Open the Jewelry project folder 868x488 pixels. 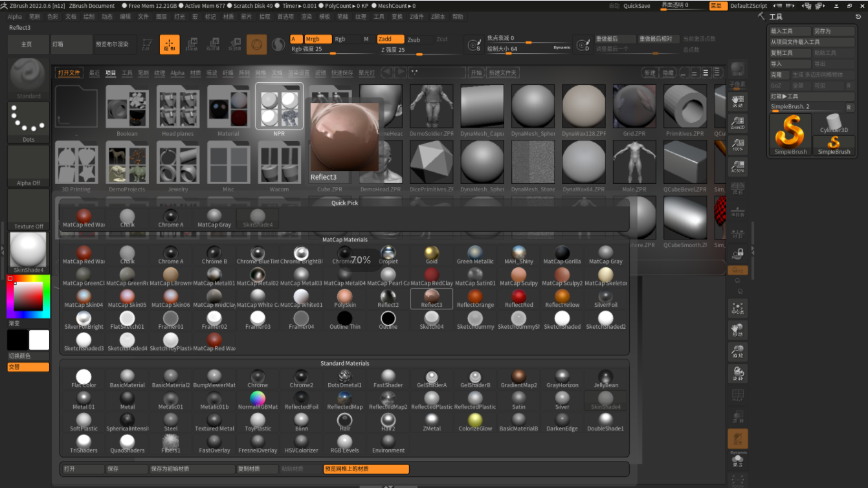177,166
